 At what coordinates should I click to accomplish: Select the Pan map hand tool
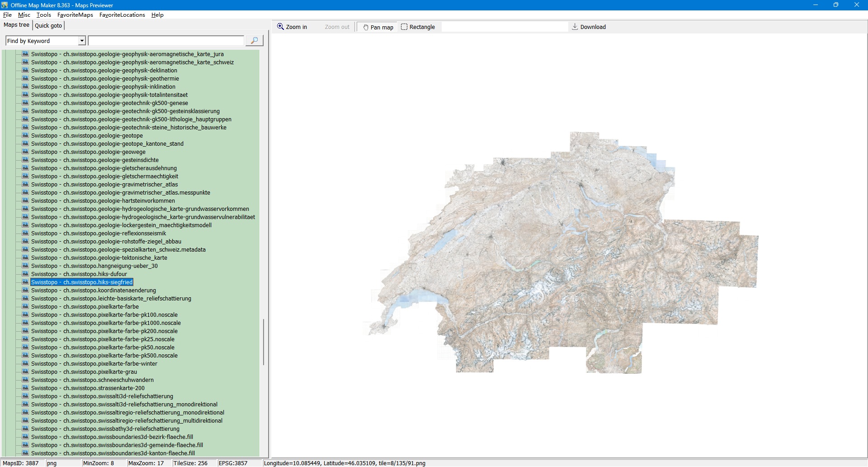378,27
